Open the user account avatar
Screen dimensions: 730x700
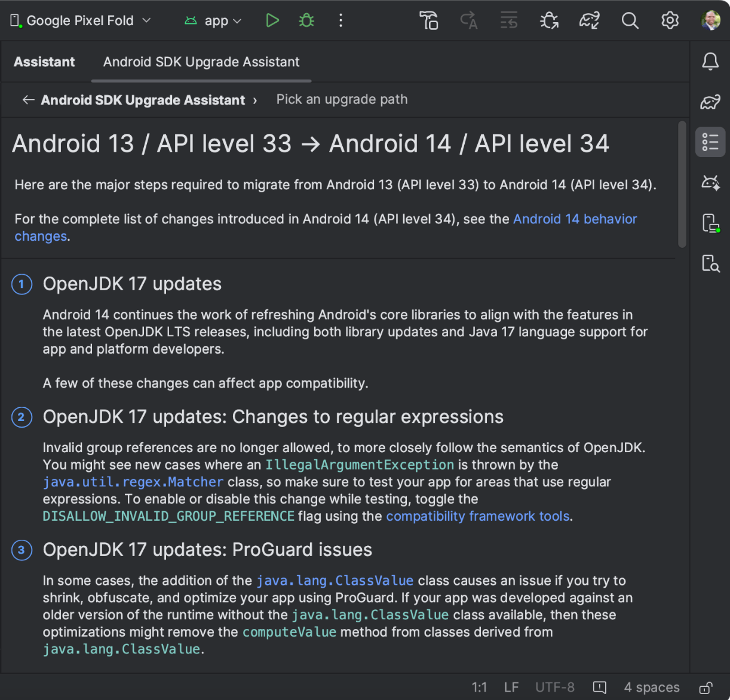710,20
